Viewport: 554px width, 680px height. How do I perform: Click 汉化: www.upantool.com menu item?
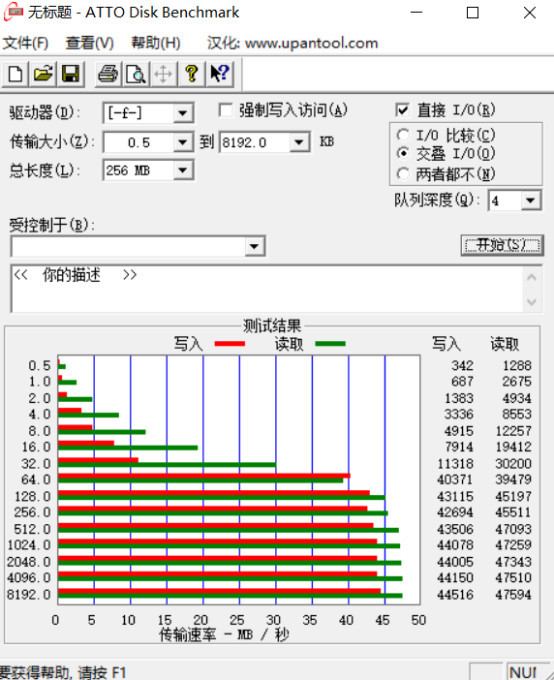click(x=292, y=43)
